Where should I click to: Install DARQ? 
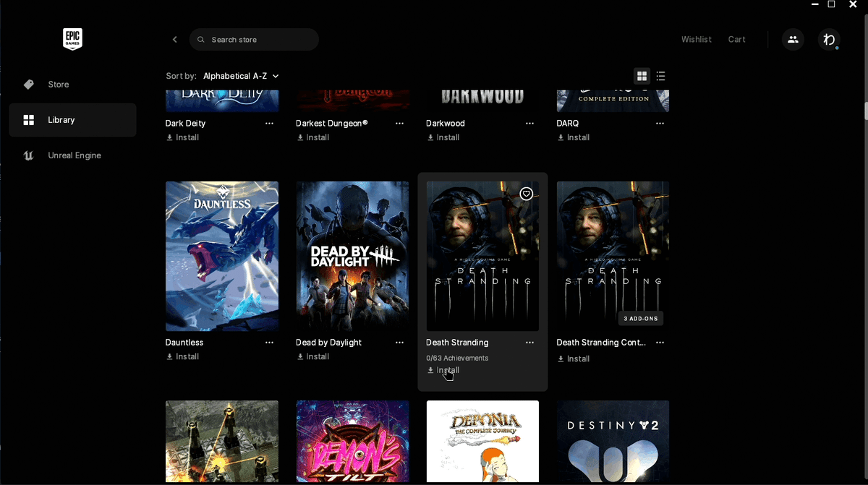573,137
